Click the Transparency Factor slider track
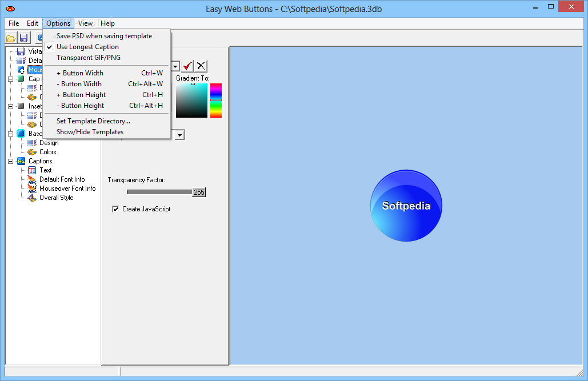Screen dimensions: 588x381 click(x=159, y=192)
